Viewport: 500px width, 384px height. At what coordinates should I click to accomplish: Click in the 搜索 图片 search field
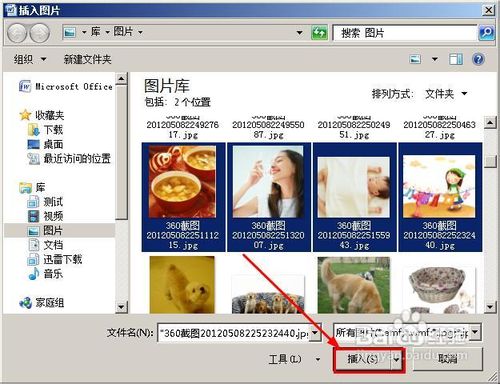(x=405, y=33)
